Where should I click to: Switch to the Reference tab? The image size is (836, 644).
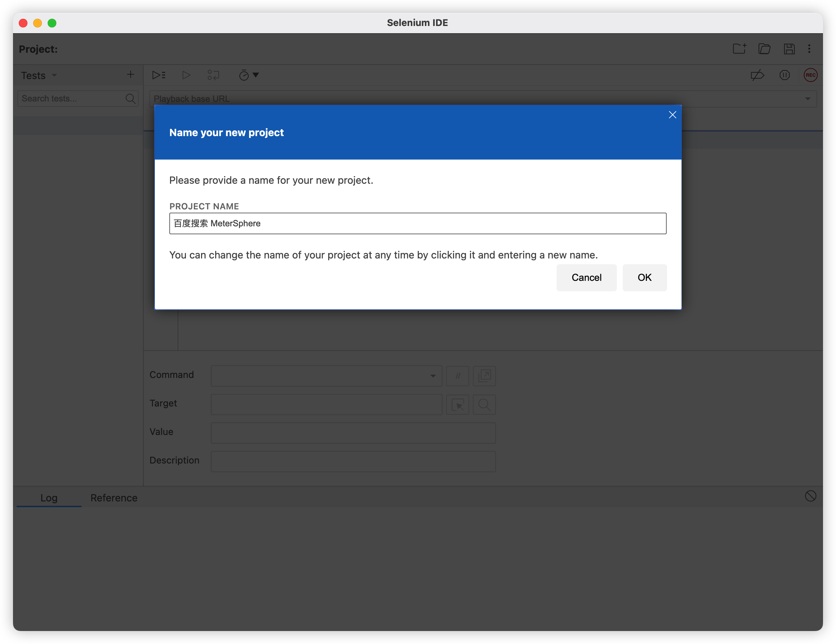[x=114, y=498]
